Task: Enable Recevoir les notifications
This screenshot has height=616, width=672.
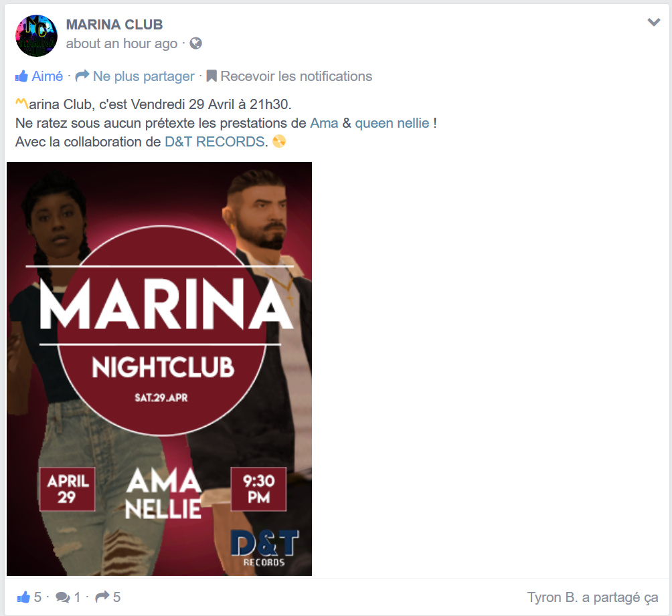Action: [x=296, y=76]
